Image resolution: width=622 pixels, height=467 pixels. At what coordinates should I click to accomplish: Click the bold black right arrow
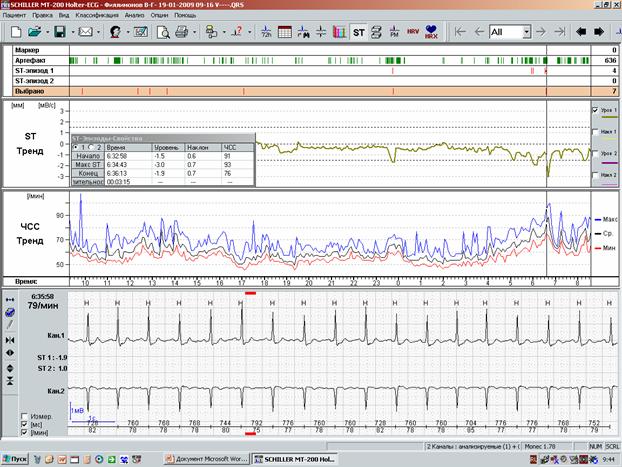click(x=599, y=32)
